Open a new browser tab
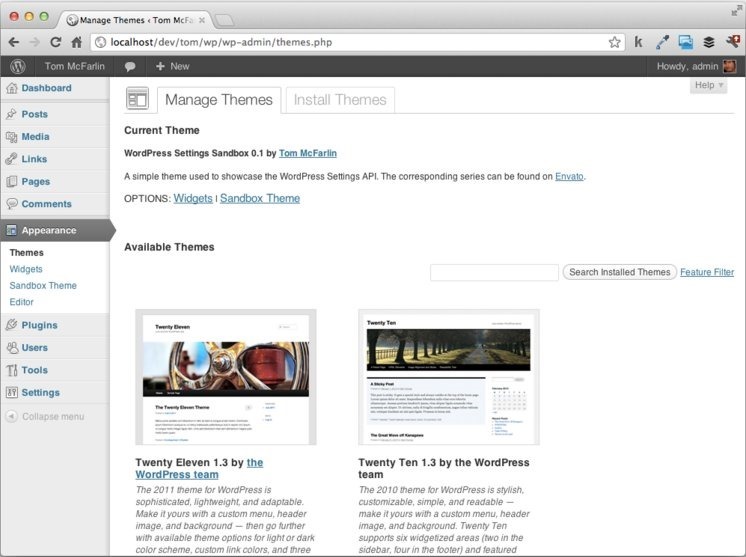This screenshot has width=746, height=557. 224,20
